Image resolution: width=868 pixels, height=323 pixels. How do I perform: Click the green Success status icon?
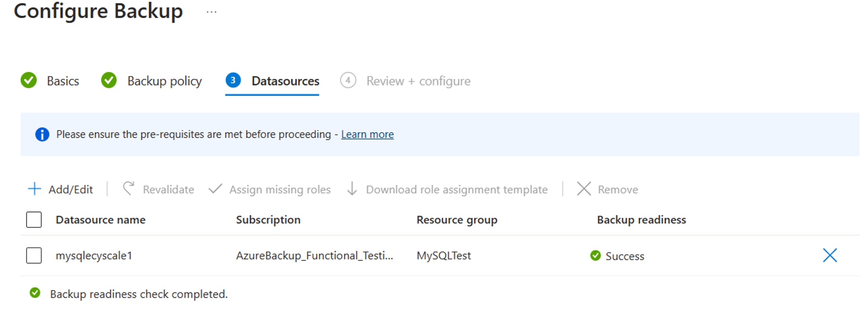click(x=595, y=256)
